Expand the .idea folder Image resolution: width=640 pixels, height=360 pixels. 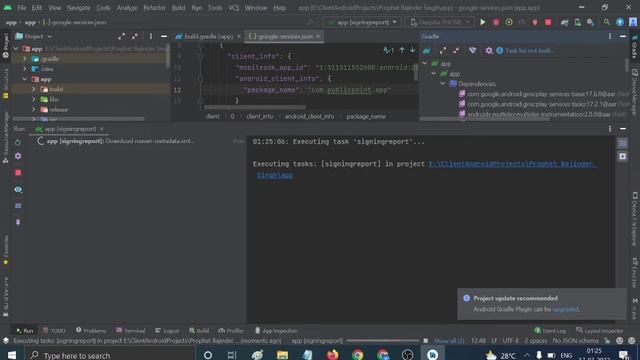pyautogui.click(x=25, y=69)
